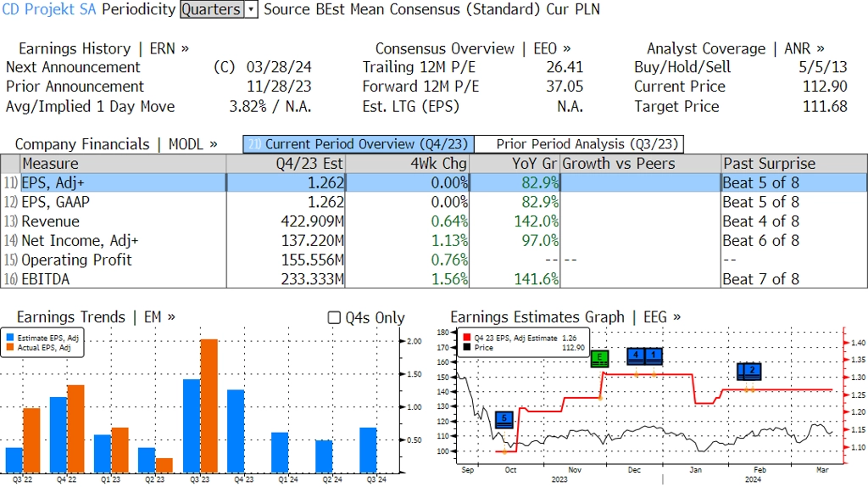Click the 4Wk Chg column header
Screen dimensions: 868x487
(408, 164)
